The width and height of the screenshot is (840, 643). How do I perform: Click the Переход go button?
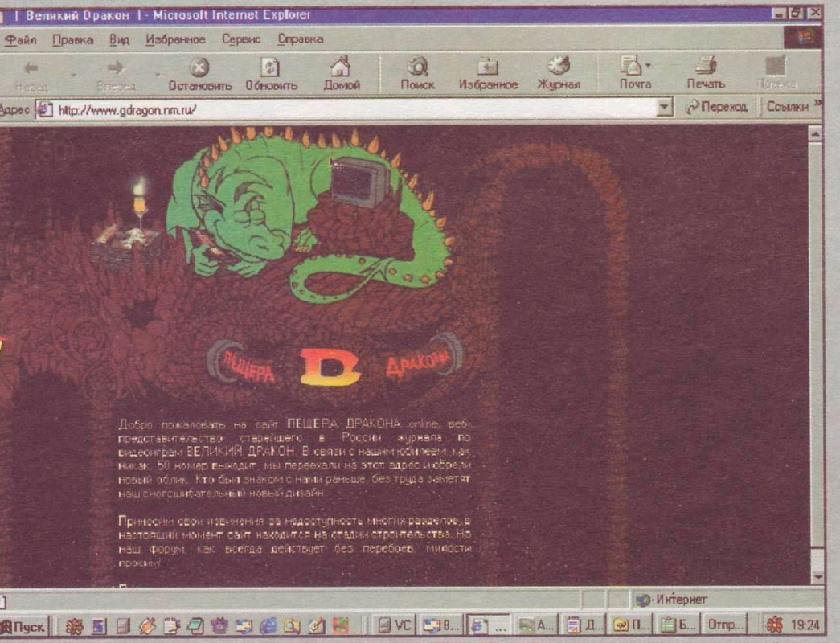click(716, 107)
